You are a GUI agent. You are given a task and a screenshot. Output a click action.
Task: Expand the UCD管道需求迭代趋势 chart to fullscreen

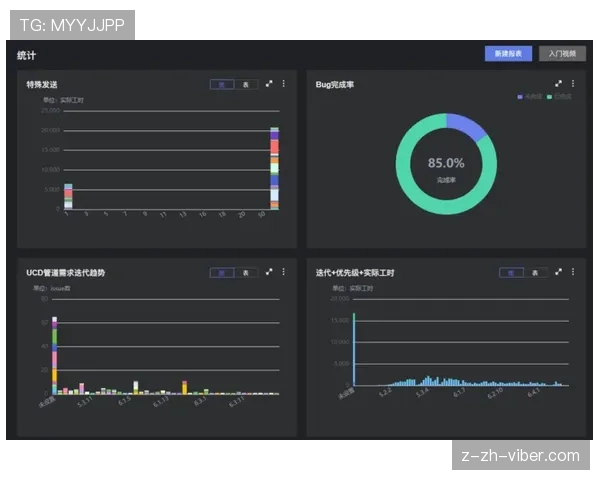(269, 272)
